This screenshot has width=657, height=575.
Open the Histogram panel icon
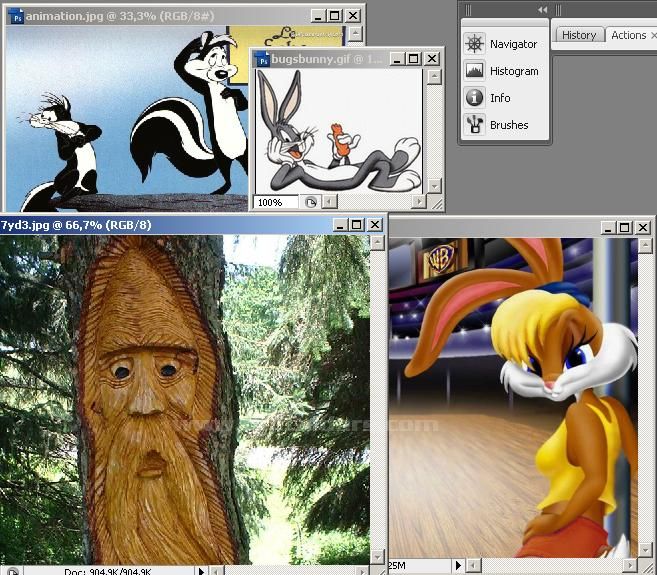(x=474, y=70)
